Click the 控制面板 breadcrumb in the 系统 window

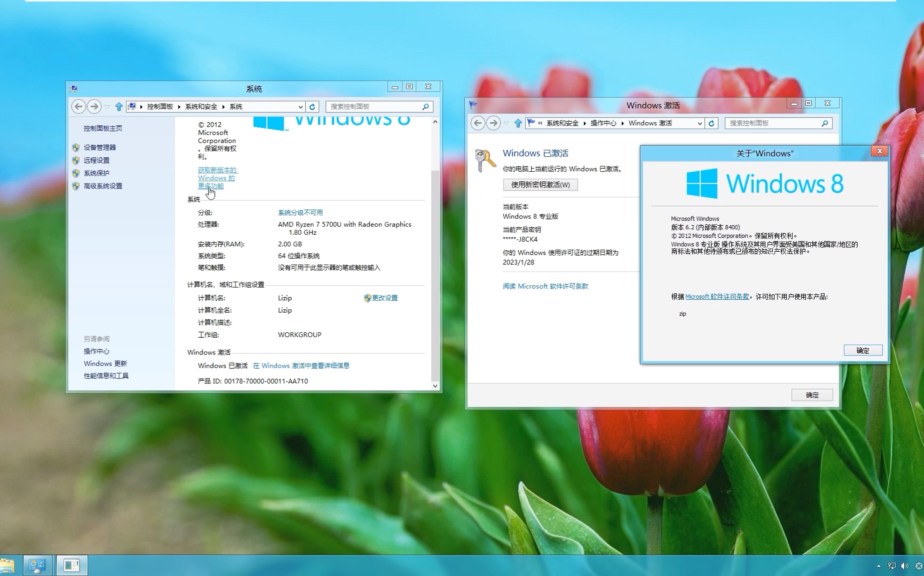pyautogui.click(x=160, y=107)
